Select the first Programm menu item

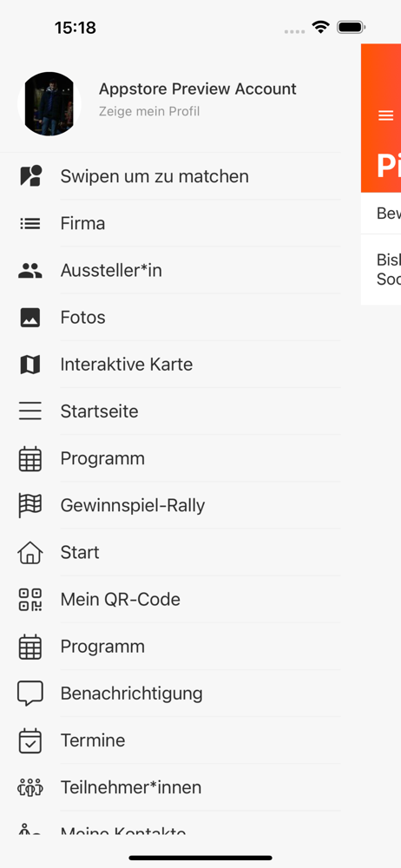(171, 458)
